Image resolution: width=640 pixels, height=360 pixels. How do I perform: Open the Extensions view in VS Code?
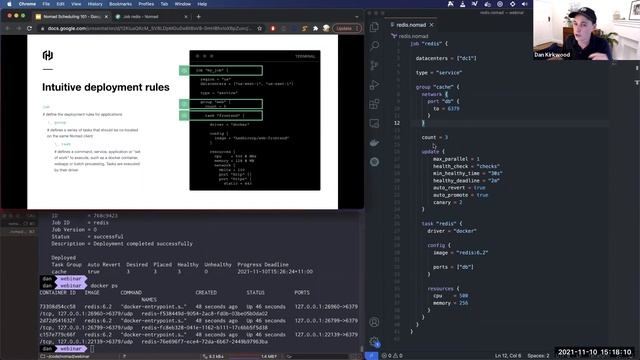(374, 104)
